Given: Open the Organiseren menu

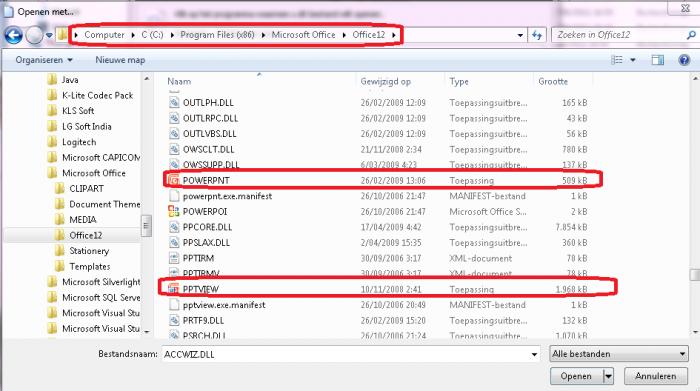Looking at the screenshot, I should 44,60.
